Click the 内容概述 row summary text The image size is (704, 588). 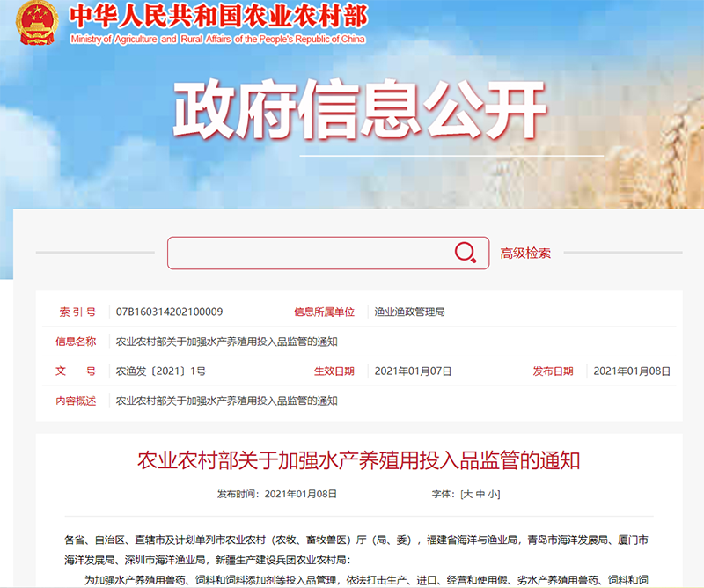point(227,401)
